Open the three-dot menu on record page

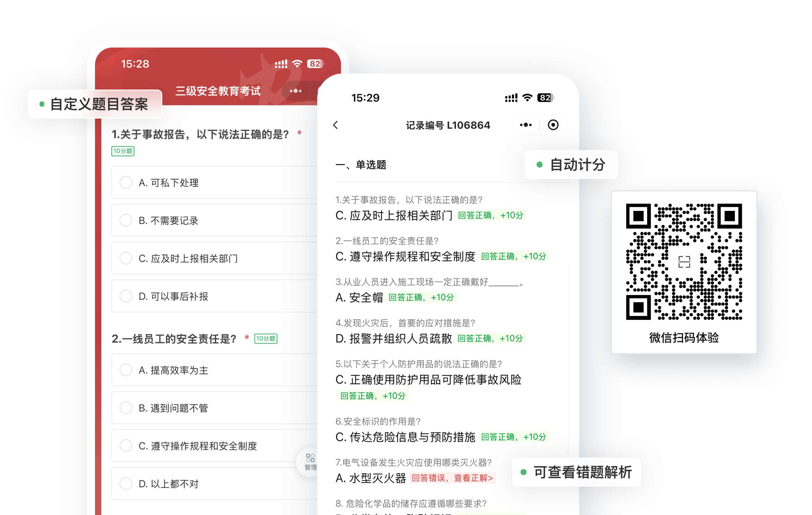coord(526,125)
